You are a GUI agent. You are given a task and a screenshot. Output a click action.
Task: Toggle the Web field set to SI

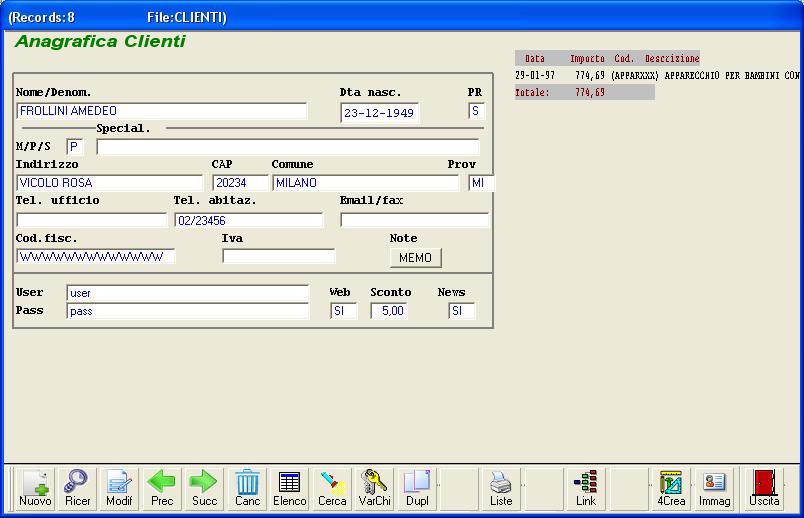pyautogui.click(x=344, y=311)
